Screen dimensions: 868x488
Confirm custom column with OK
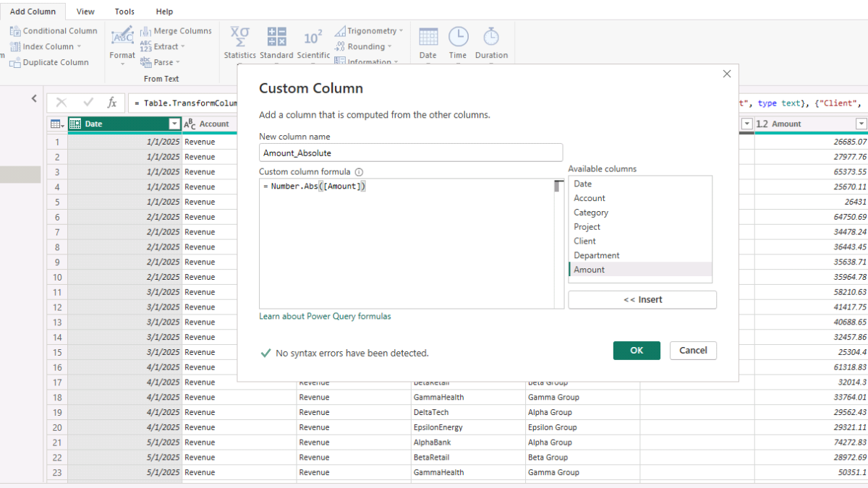click(637, 351)
